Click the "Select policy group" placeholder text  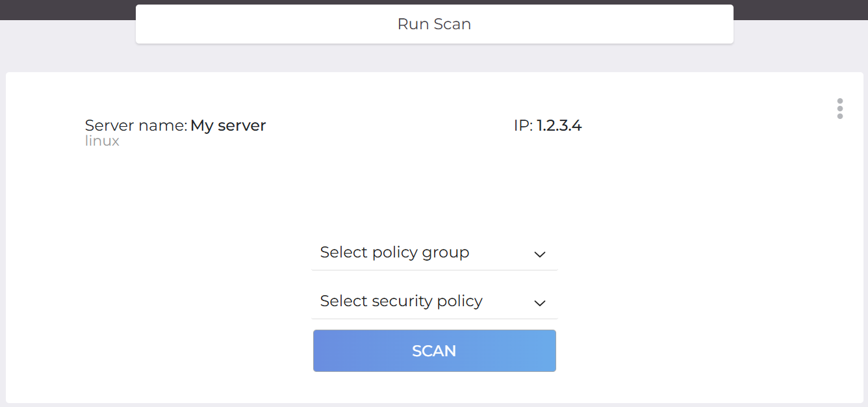click(394, 252)
